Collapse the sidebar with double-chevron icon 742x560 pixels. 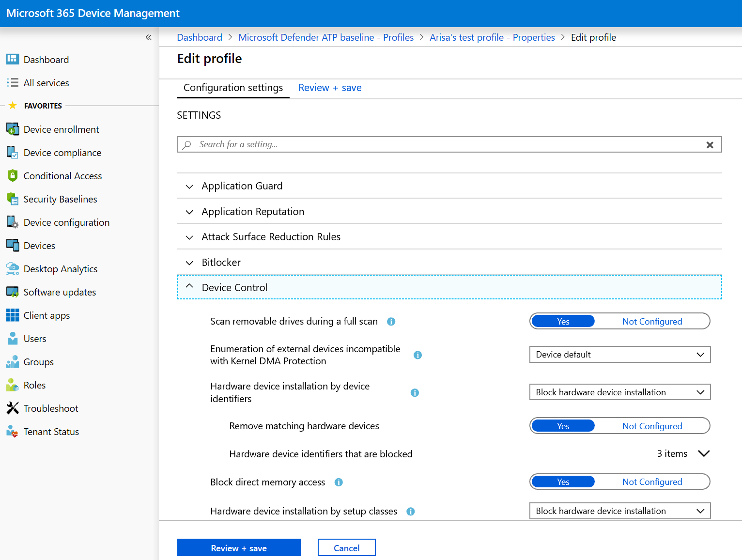click(148, 37)
